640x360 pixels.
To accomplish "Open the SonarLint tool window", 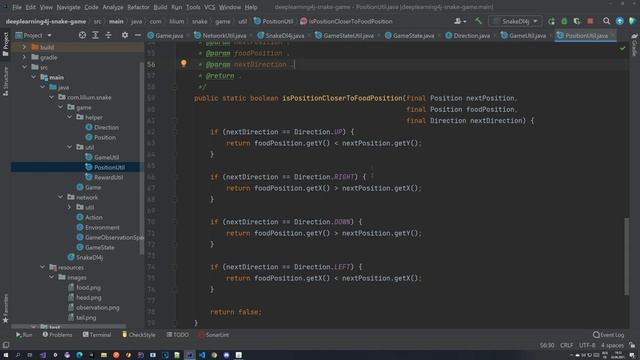I will [x=213, y=335].
